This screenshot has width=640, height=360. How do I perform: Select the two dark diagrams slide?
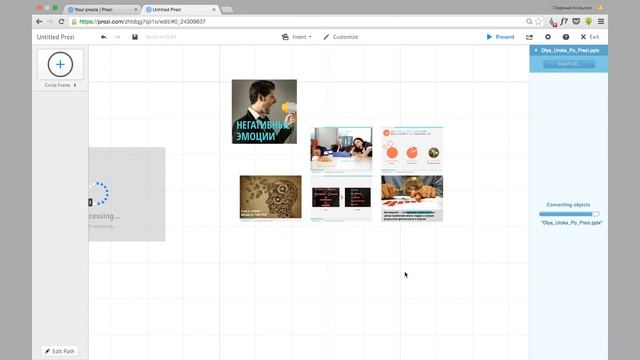[x=341, y=198]
